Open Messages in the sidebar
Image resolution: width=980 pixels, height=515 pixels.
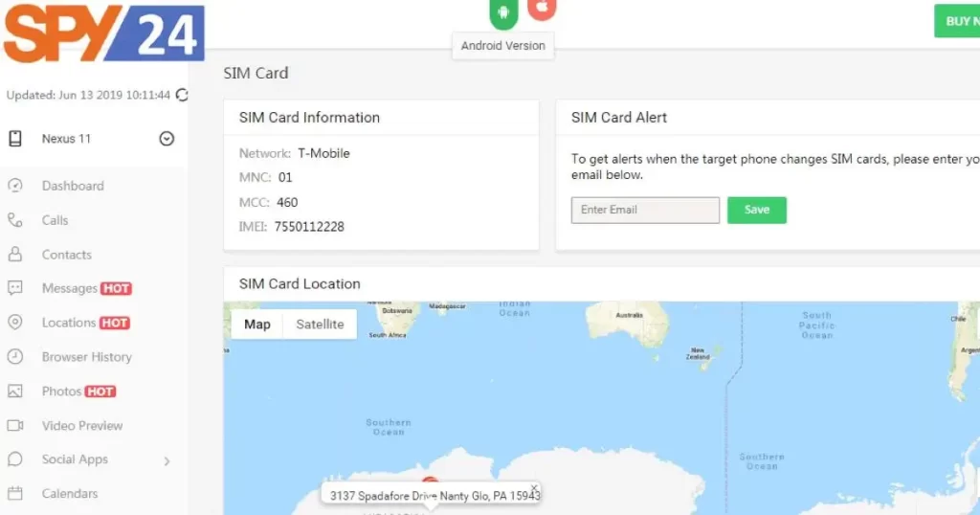[69, 288]
